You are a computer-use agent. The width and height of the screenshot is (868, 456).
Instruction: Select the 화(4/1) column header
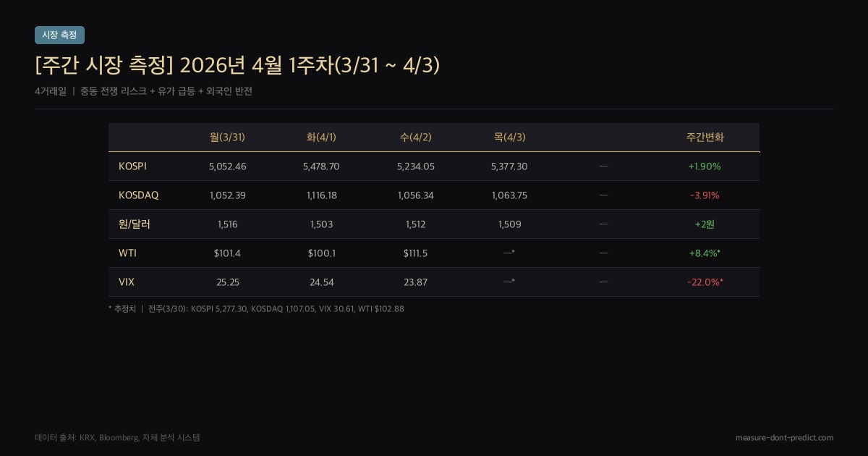click(x=321, y=137)
